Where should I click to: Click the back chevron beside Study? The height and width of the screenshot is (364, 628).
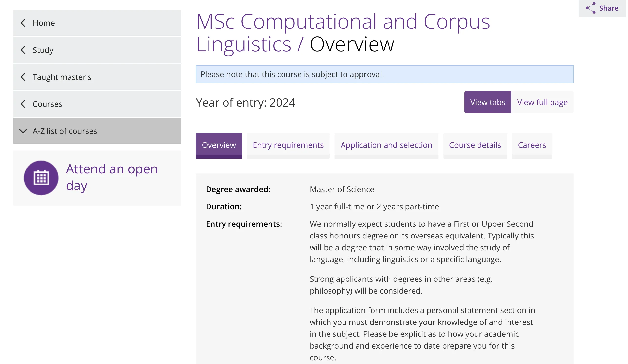tap(23, 50)
